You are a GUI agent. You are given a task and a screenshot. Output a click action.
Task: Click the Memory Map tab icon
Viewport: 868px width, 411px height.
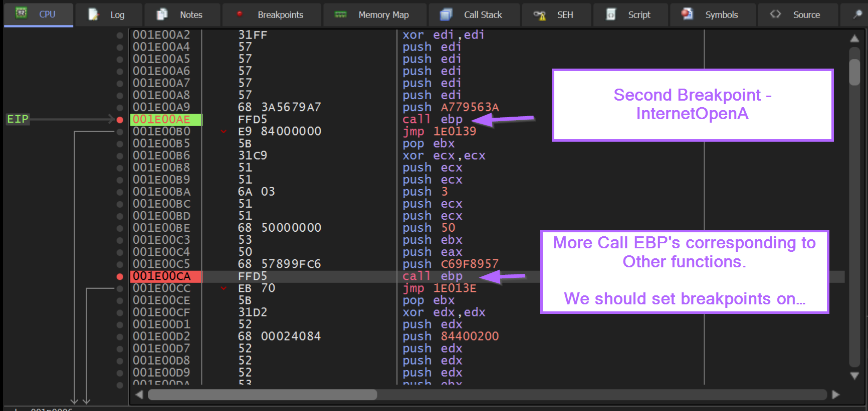(x=341, y=15)
